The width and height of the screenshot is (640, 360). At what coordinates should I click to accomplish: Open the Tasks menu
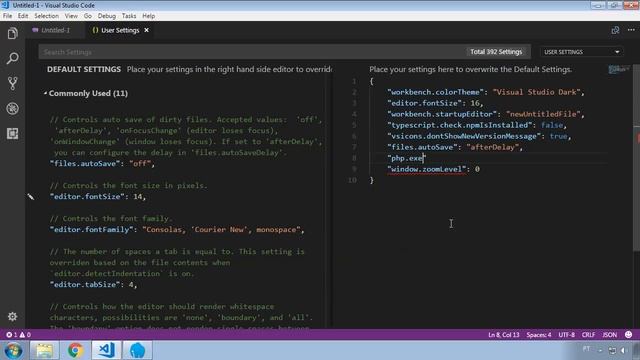[129, 16]
